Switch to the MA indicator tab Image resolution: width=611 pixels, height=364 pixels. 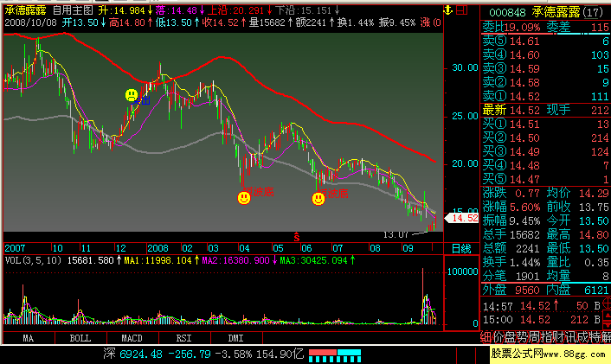click(x=29, y=338)
